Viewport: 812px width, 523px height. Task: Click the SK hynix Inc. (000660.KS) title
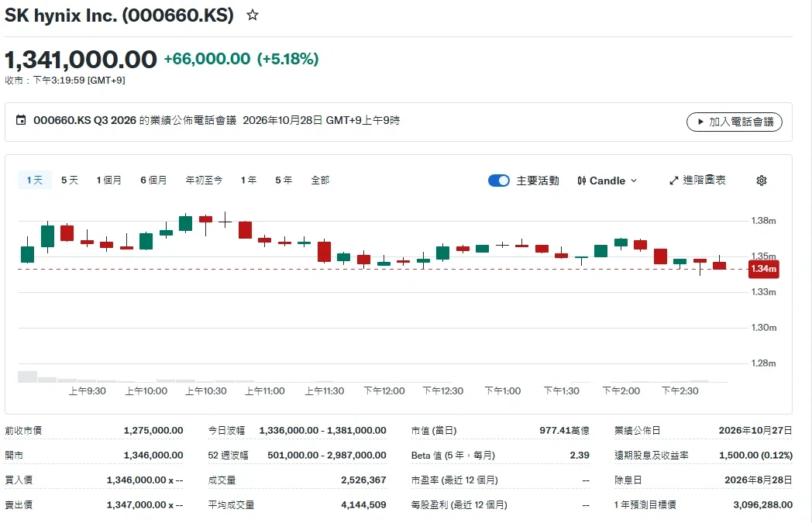click(x=119, y=15)
